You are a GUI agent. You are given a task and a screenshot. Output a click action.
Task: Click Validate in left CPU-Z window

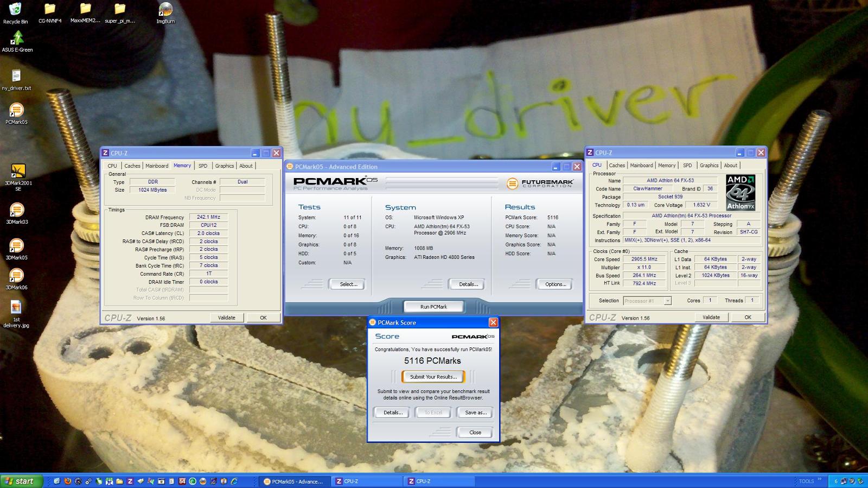pos(227,318)
